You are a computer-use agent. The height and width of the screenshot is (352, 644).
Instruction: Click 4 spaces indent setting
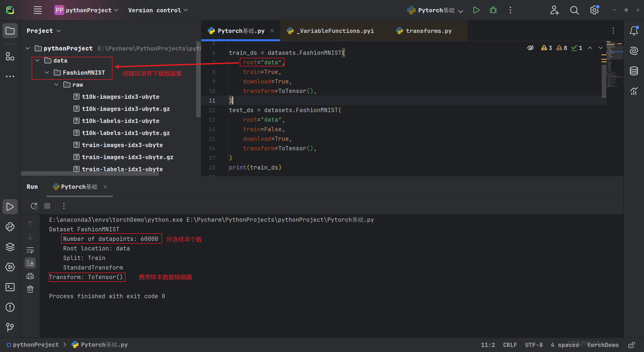coord(565,345)
